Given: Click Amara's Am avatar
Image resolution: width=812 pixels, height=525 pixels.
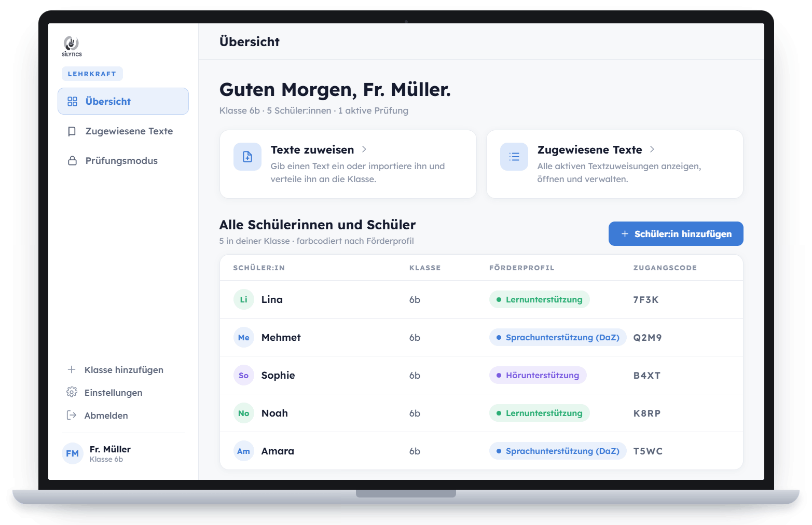Looking at the screenshot, I should (243, 451).
